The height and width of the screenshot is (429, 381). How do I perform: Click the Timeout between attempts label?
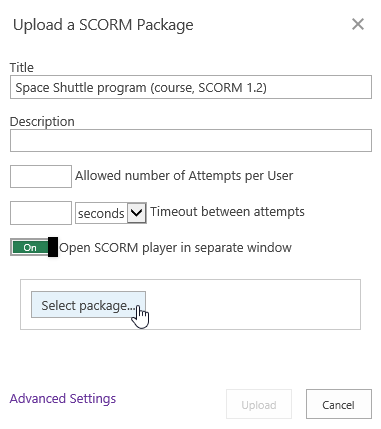[227, 212]
